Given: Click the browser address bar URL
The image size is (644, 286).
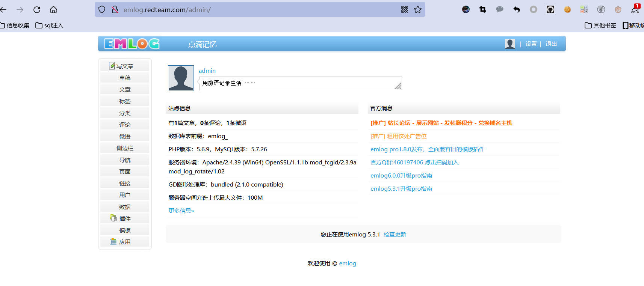Looking at the screenshot, I should [x=167, y=10].
